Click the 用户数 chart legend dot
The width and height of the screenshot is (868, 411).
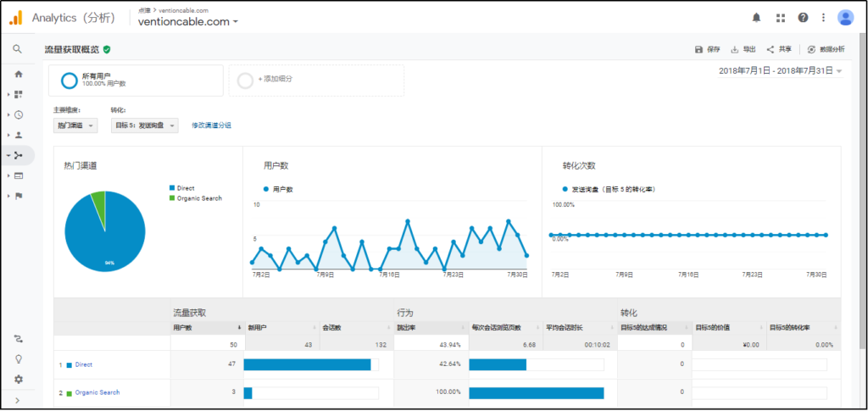click(266, 189)
